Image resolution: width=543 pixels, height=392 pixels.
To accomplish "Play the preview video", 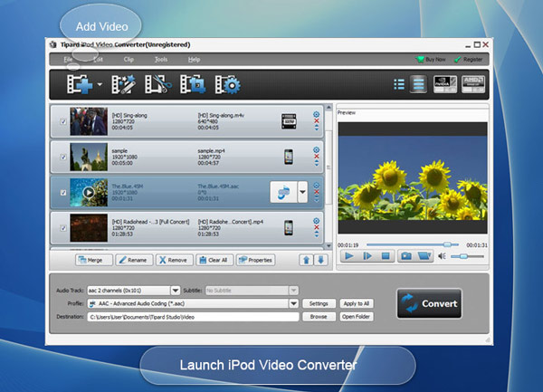I will tap(349, 256).
